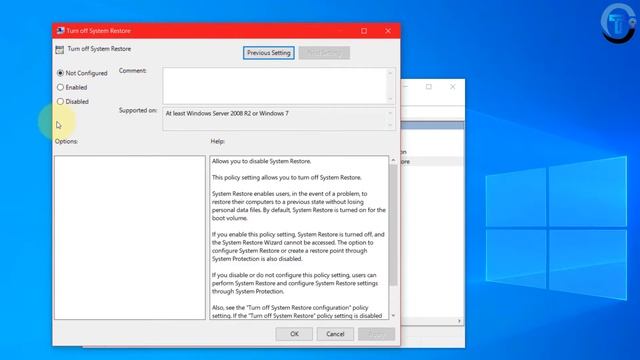
Task: Click the text 'Allows you to disable System Restore.'
Action: tap(261, 161)
